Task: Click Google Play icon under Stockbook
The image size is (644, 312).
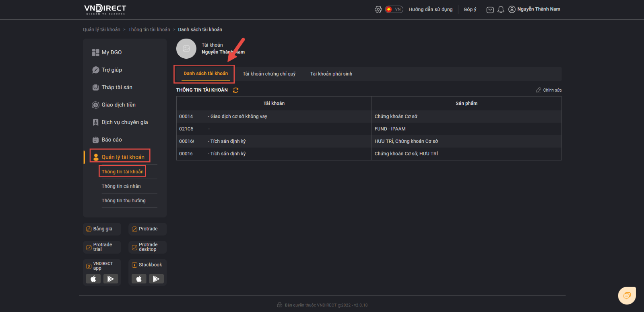Action: [x=156, y=279]
